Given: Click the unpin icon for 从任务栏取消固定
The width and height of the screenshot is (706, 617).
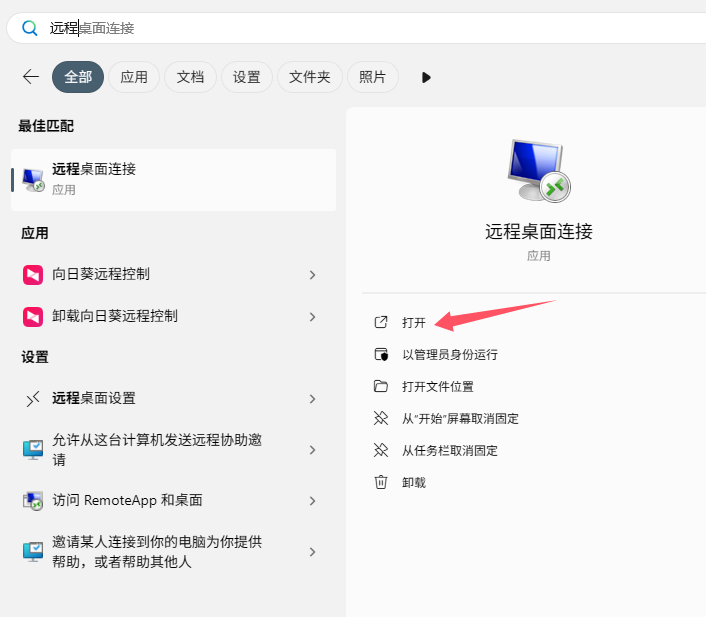Looking at the screenshot, I should 381,450.
